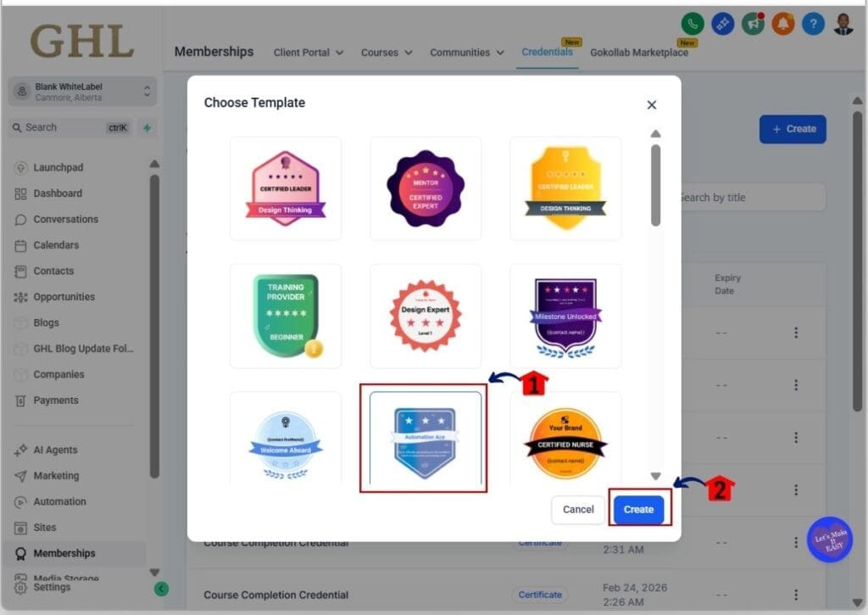868x615 pixels.
Task: Click the notifications bell icon
Action: tap(782, 24)
